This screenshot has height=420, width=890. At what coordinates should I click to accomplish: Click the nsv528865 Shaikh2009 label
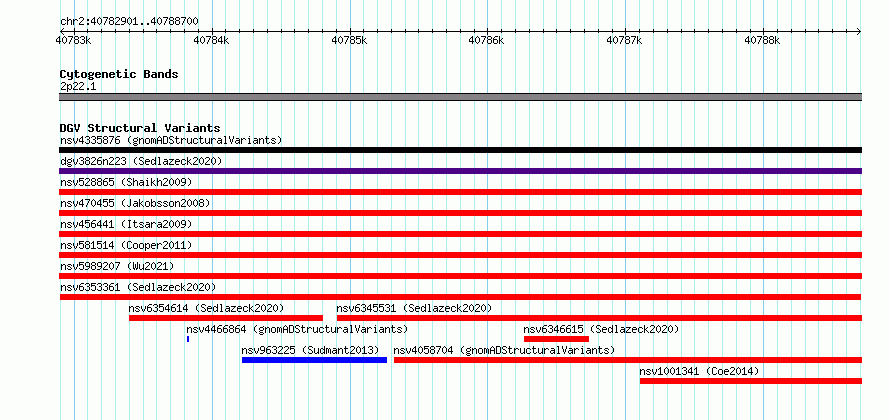coord(126,182)
